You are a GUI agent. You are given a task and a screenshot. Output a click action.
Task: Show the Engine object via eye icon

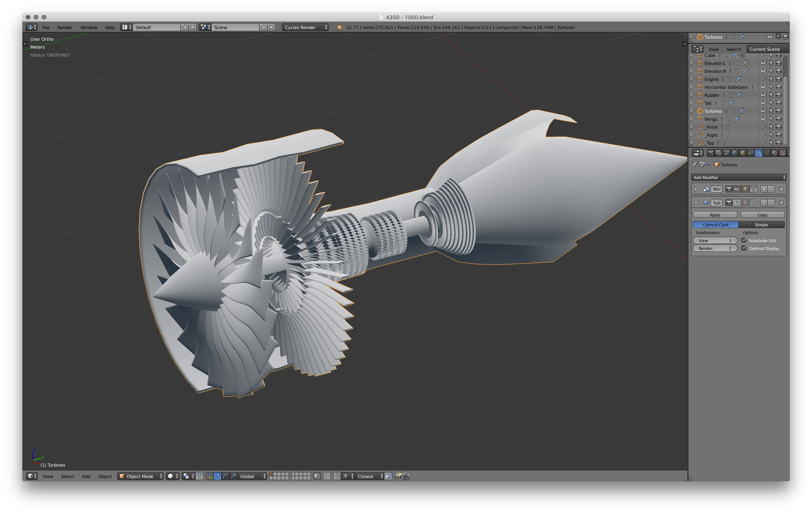763,79
